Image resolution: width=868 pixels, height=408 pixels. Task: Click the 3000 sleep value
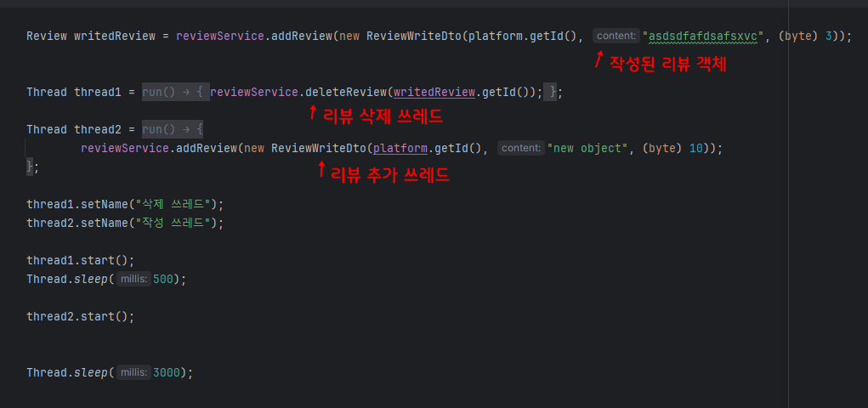[167, 372]
